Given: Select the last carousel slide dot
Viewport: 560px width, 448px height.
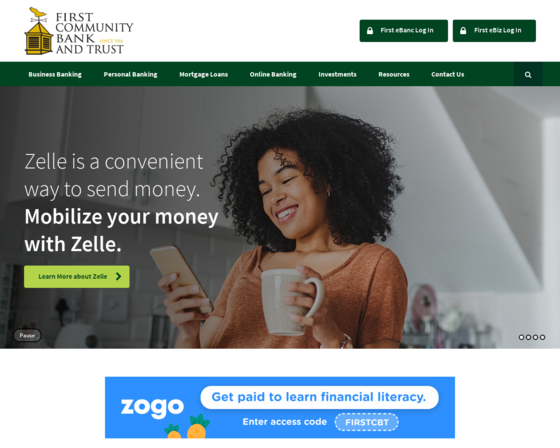Looking at the screenshot, I should click(542, 337).
